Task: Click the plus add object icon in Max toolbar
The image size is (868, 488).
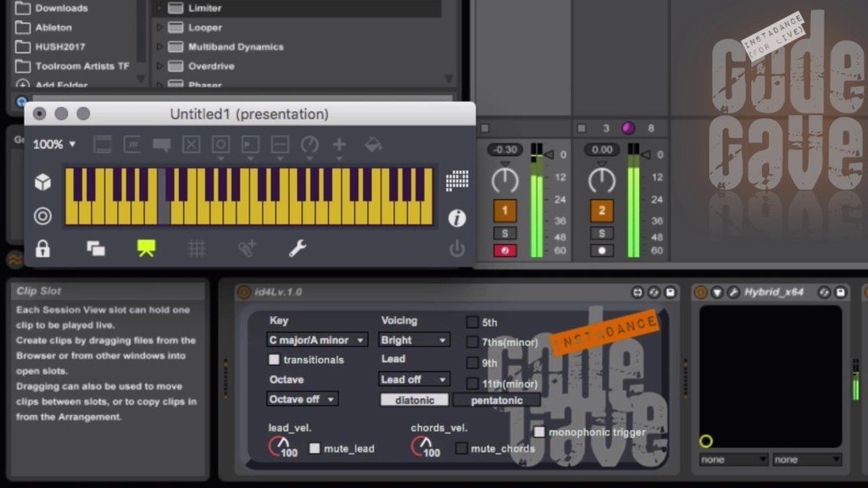Action: [x=339, y=145]
